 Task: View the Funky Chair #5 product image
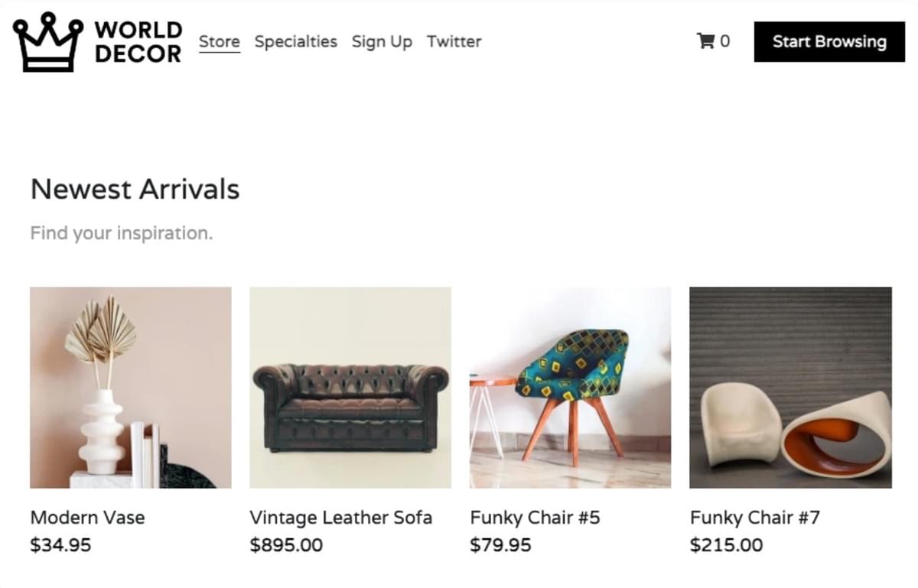click(570, 387)
